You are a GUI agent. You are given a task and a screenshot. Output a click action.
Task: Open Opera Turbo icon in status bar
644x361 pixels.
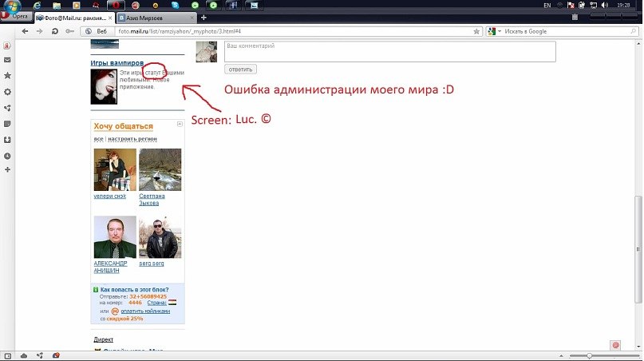tap(56, 355)
